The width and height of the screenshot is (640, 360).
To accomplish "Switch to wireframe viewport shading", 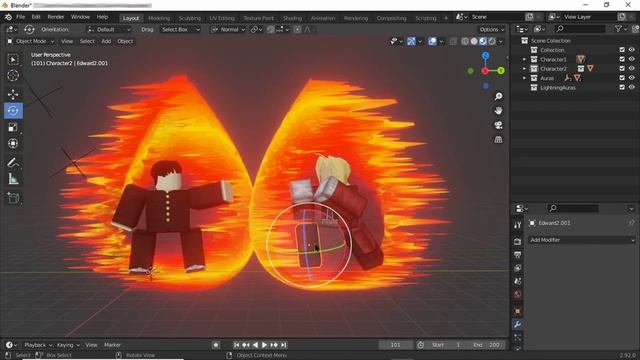I will click(465, 41).
